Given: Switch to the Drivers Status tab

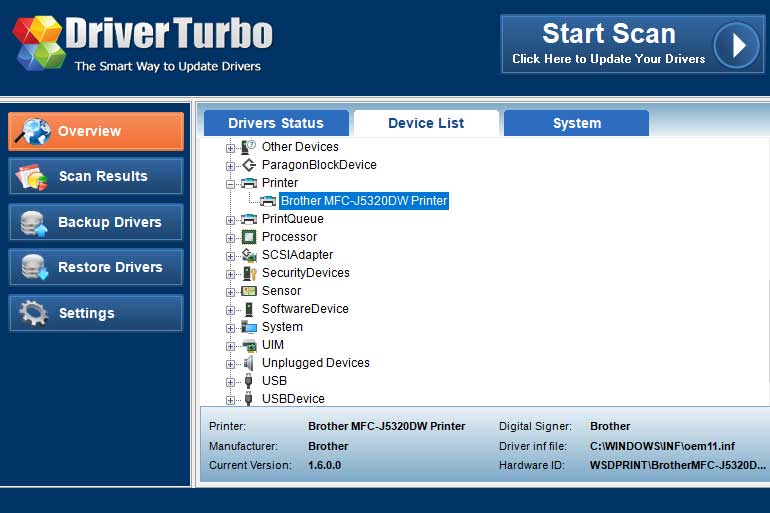Looking at the screenshot, I should pyautogui.click(x=276, y=123).
